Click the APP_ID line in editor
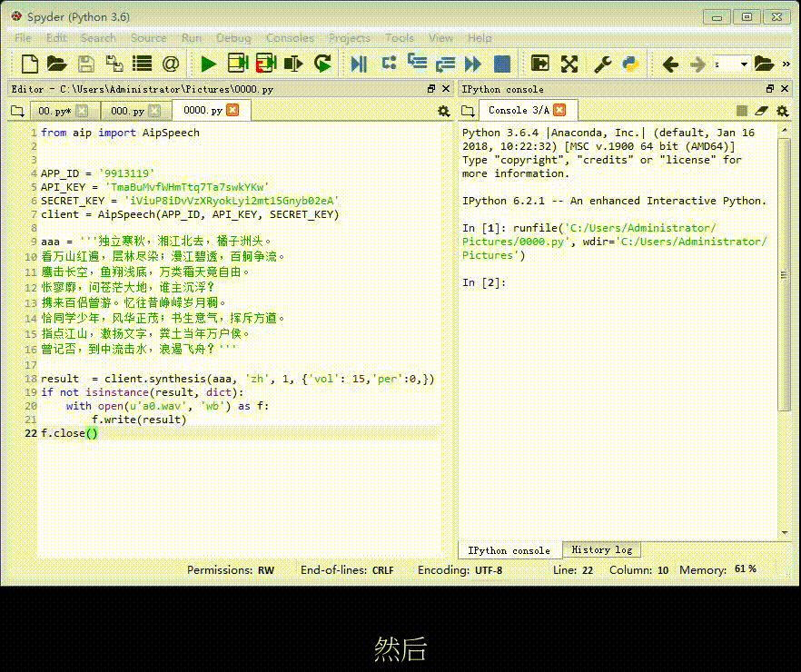The height and width of the screenshot is (672, 801). pos(97,173)
